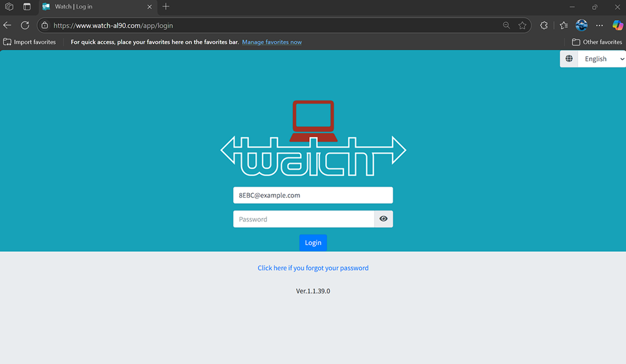
Task: Add this page to favorites with the star
Action: (x=522, y=25)
